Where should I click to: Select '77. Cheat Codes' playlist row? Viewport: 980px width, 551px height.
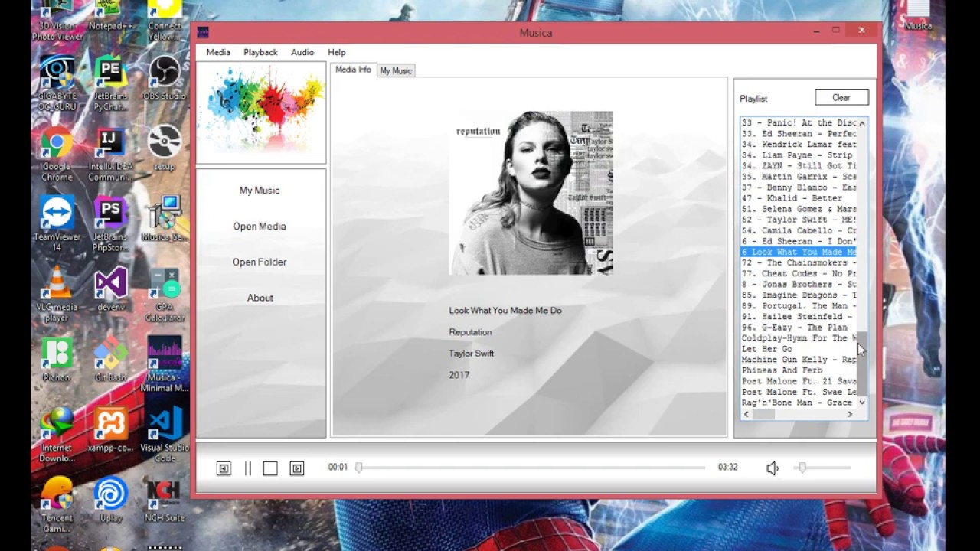[799, 273]
